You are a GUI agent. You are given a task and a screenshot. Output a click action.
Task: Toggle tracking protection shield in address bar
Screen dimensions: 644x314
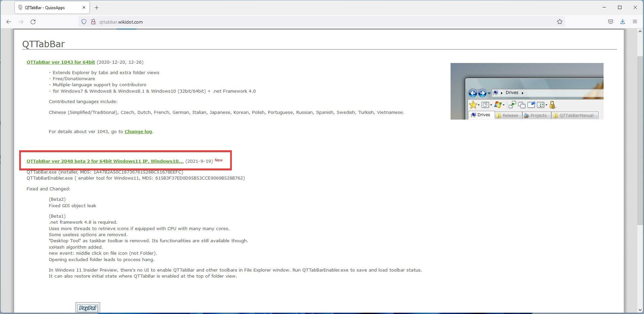pyautogui.click(x=83, y=22)
